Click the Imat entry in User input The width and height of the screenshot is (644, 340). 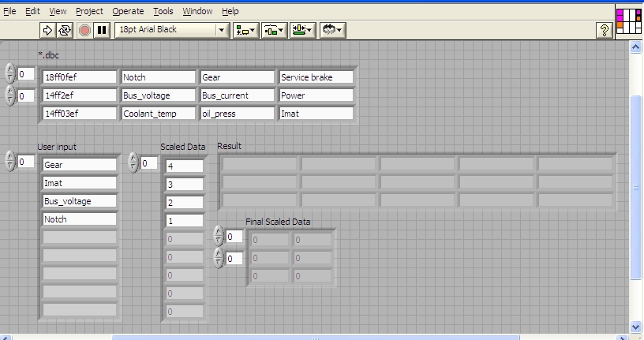tap(79, 183)
